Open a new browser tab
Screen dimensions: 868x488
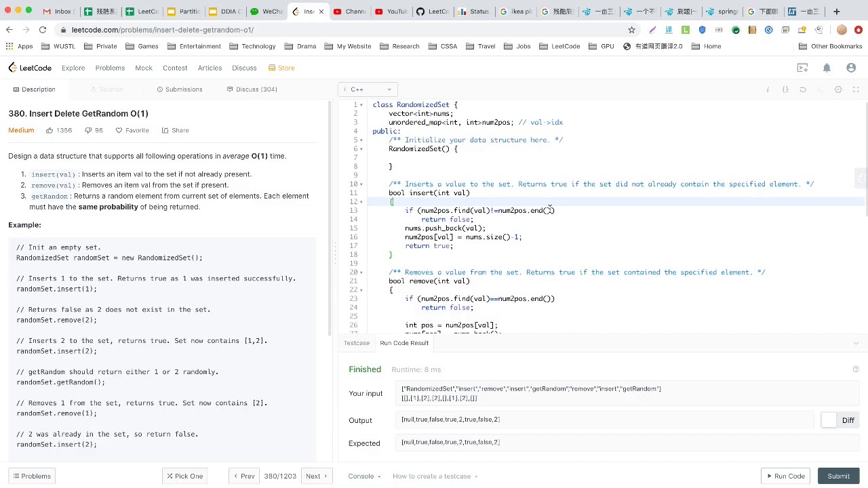[836, 12]
